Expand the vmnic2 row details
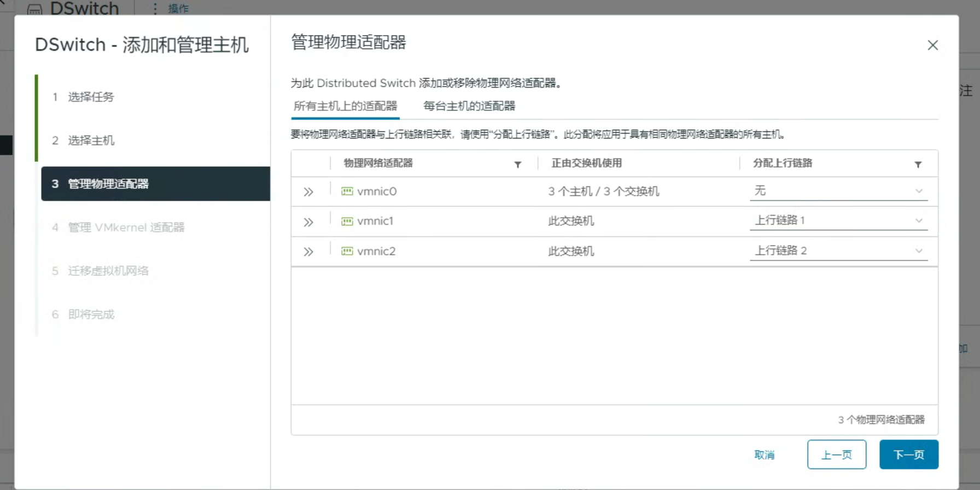The image size is (980, 490). (x=308, y=252)
